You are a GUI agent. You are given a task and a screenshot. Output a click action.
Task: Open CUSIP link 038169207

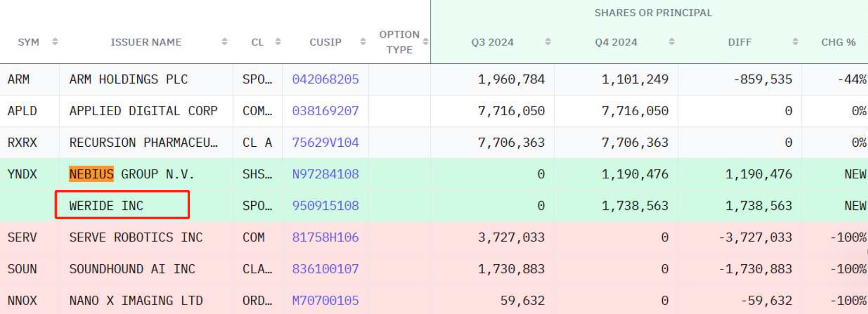pos(325,111)
